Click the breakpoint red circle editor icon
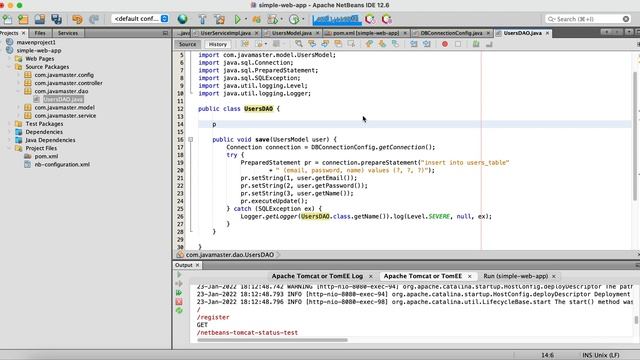The image size is (640, 360). [445, 44]
